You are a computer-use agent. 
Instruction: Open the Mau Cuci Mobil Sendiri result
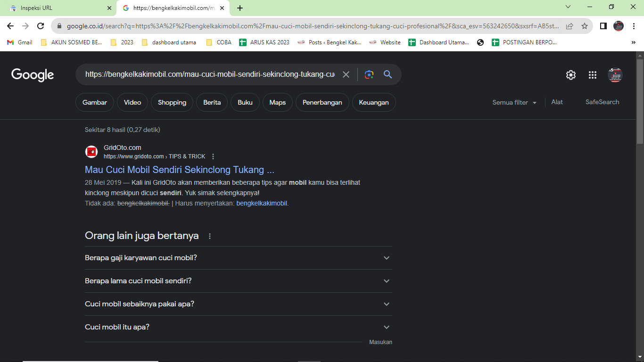point(180,170)
